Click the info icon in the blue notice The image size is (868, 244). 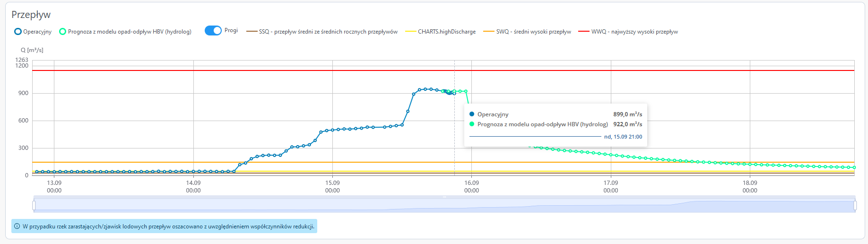pyautogui.click(x=17, y=227)
